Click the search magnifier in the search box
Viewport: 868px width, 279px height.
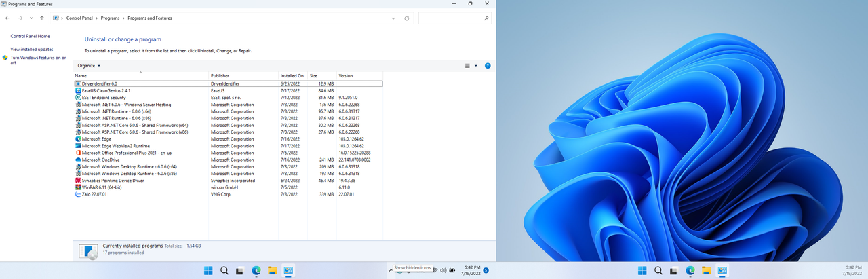point(486,18)
